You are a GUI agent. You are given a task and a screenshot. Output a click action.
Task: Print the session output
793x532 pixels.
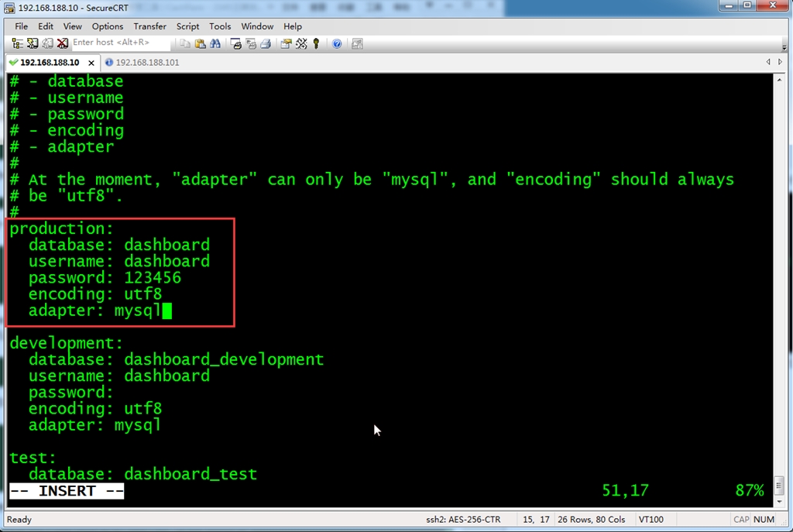click(x=265, y=44)
